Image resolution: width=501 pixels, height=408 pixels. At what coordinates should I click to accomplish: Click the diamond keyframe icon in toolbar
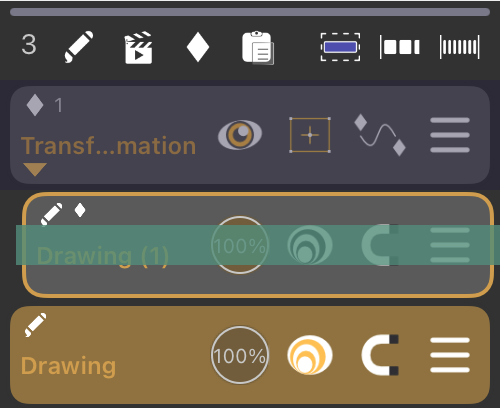[198, 47]
